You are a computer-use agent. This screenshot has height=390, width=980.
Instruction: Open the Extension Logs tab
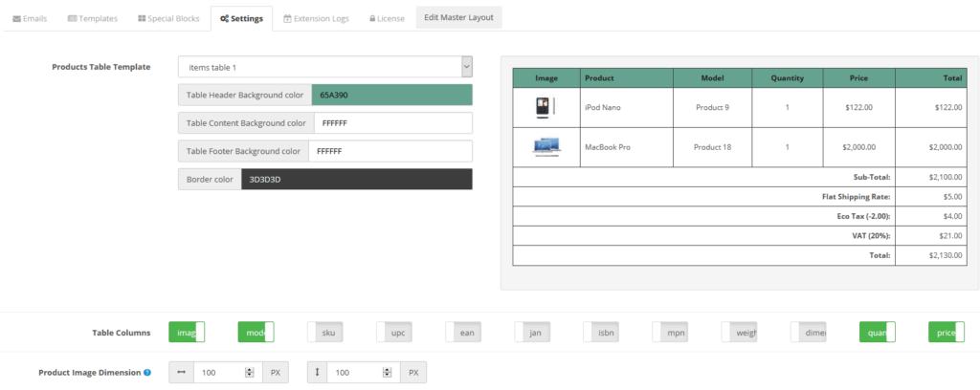[x=316, y=19]
